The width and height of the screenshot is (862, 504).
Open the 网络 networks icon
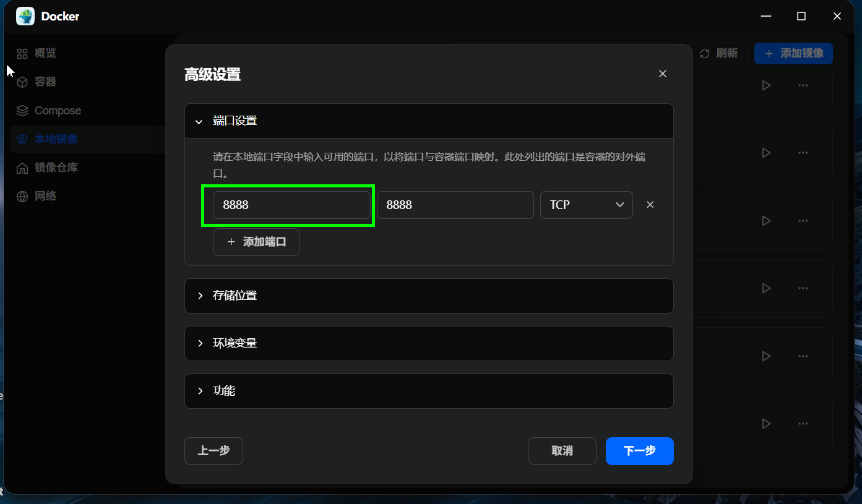22,196
